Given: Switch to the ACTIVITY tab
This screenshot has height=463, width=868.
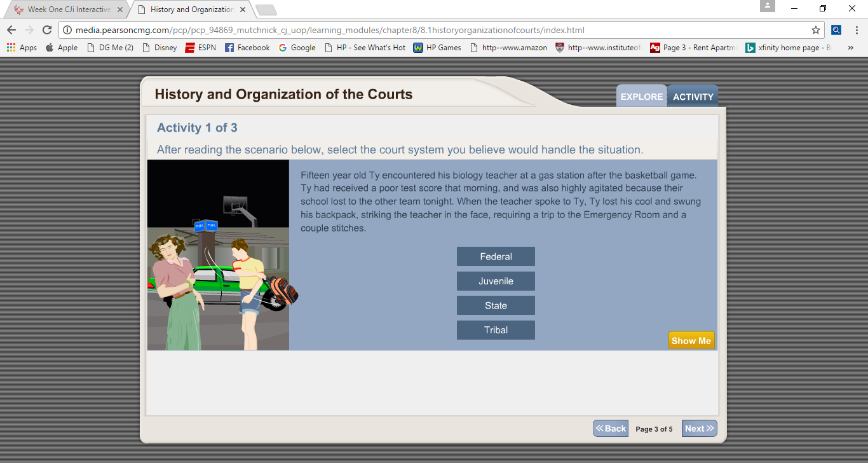Looking at the screenshot, I should (x=693, y=97).
